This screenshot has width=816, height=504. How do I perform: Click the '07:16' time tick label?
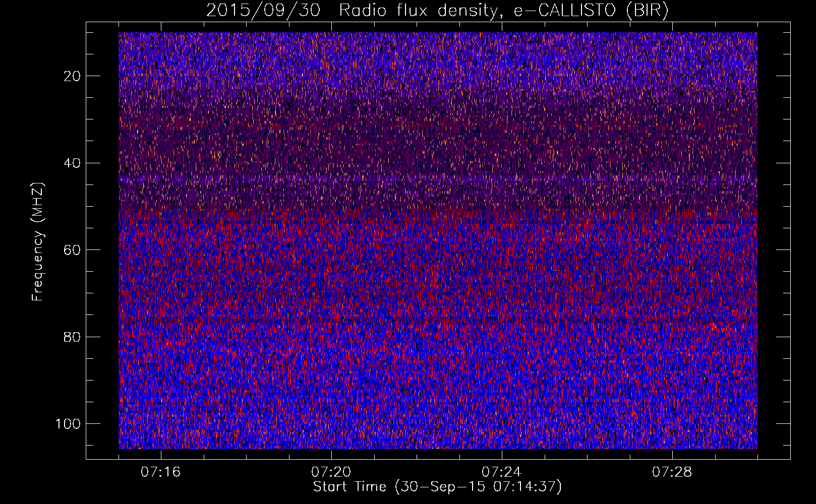pyautogui.click(x=160, y=472)
